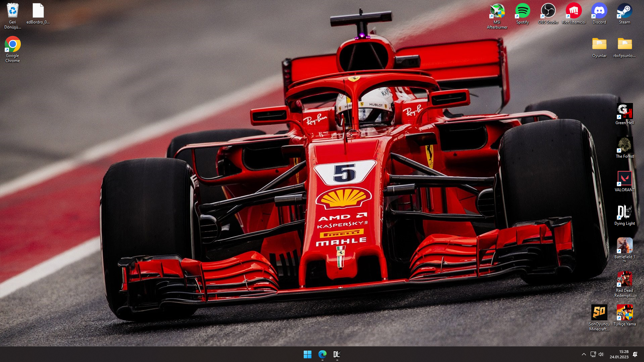Screen dimensions: 644x362
Task: Launch the Steam desktop shortcut
Action: click(625, 13)
